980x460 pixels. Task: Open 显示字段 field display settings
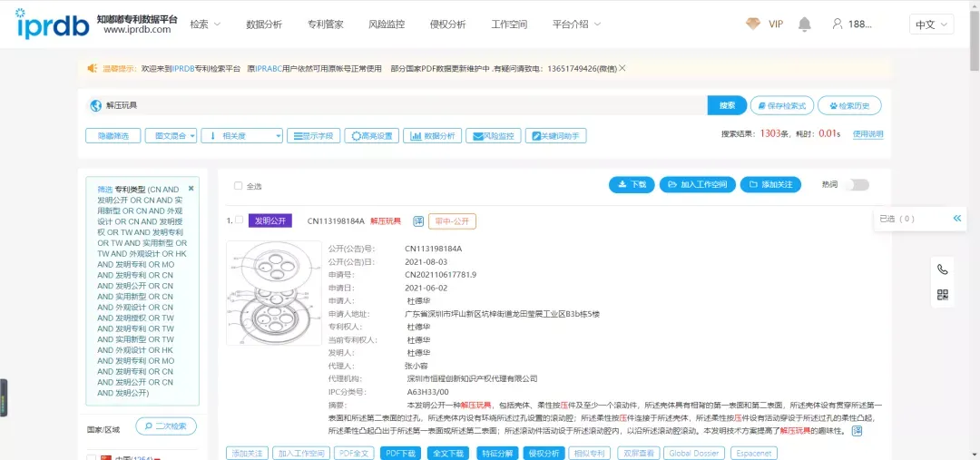314,135
